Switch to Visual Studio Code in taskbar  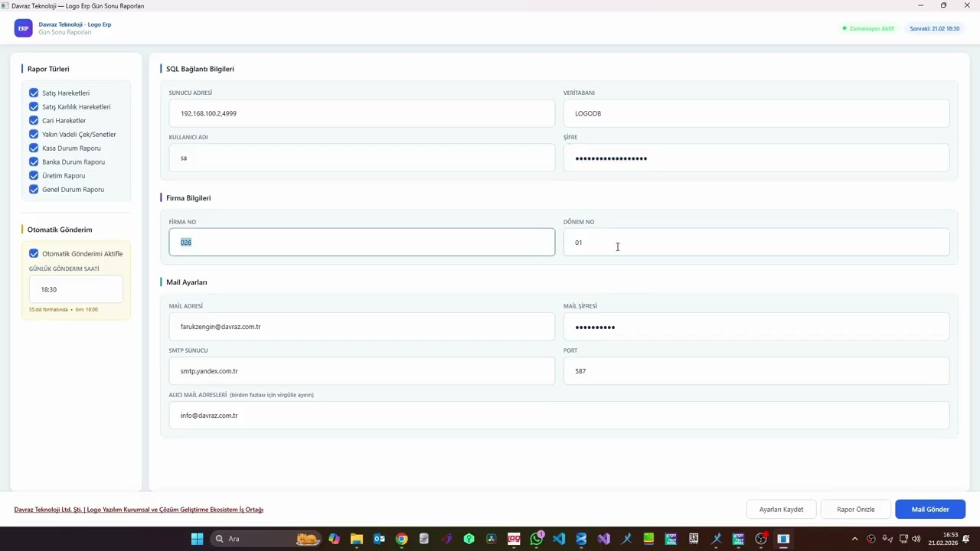pyautogui.click(x=559, y=539)
